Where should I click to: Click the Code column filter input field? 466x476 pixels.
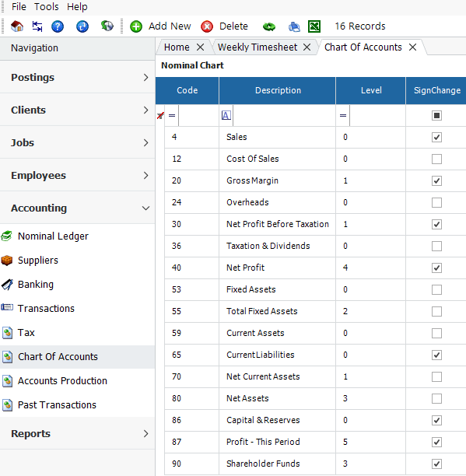(198, 115)
